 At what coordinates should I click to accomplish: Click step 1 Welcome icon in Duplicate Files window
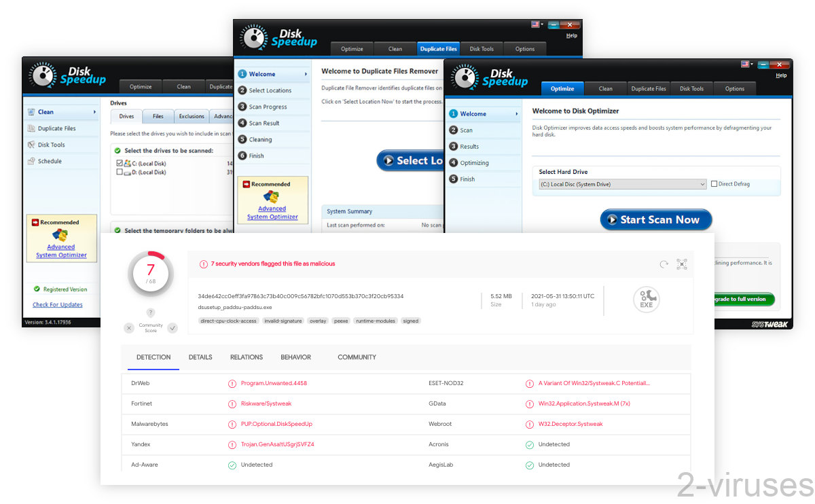(242, 74)
